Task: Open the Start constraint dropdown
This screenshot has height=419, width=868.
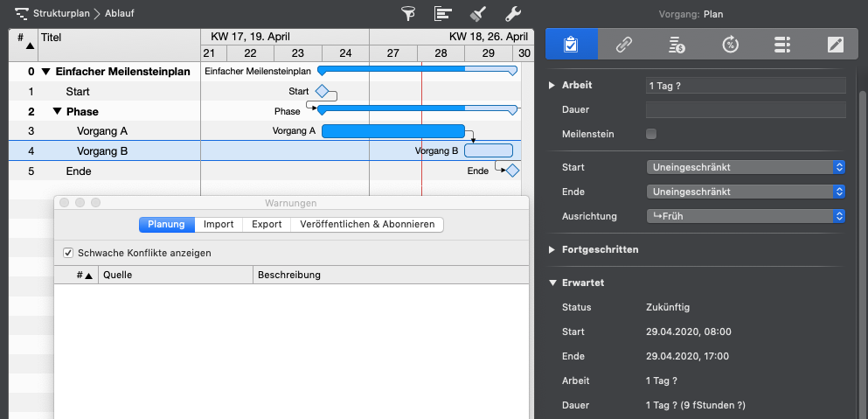Action: (x=746, y=167)
